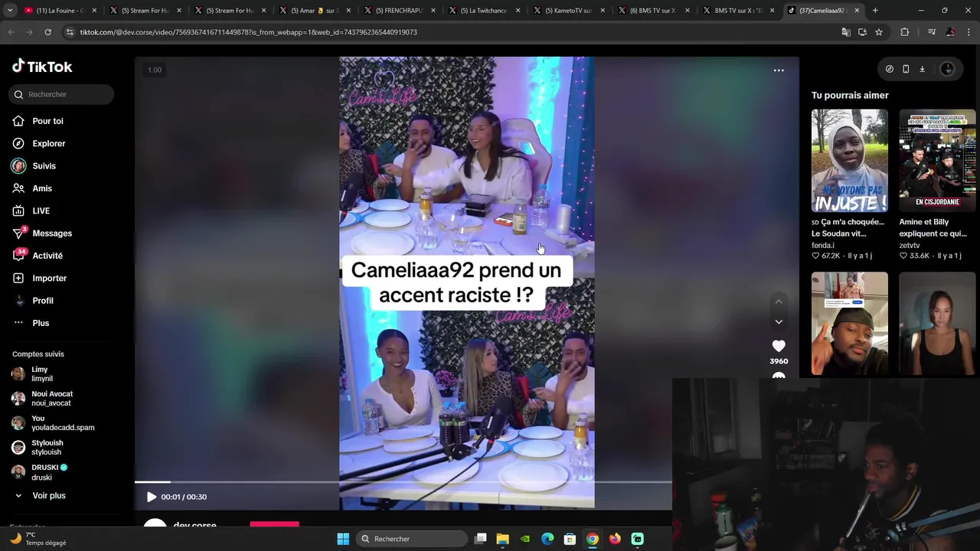Open the Amis page
980x551 pixels.
(x=42, y=188)
